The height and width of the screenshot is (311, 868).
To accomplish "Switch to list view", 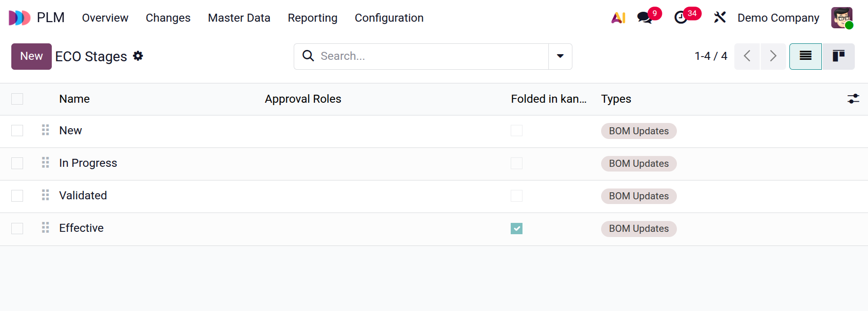I will point(805,57).
